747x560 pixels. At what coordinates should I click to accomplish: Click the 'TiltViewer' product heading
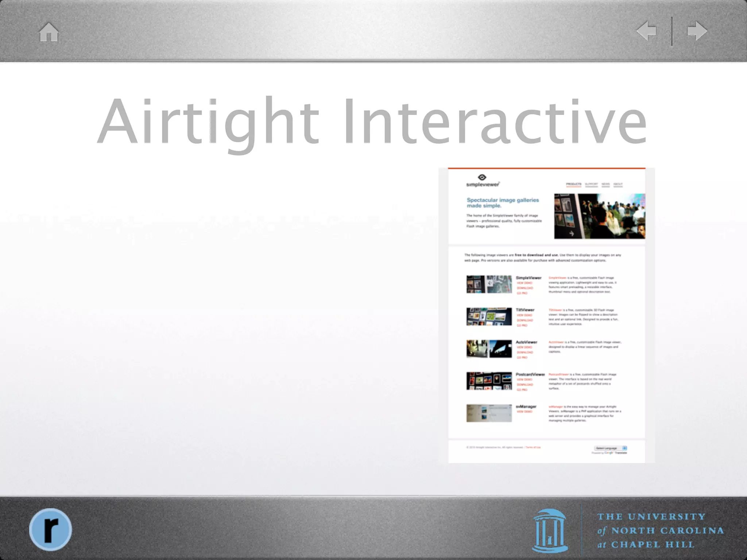[525, 310]
